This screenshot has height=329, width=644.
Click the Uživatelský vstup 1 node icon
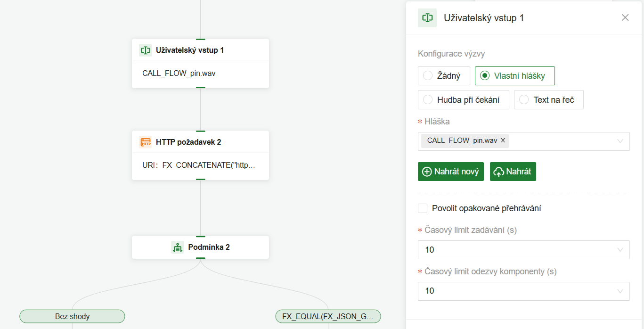click(145, 50)
